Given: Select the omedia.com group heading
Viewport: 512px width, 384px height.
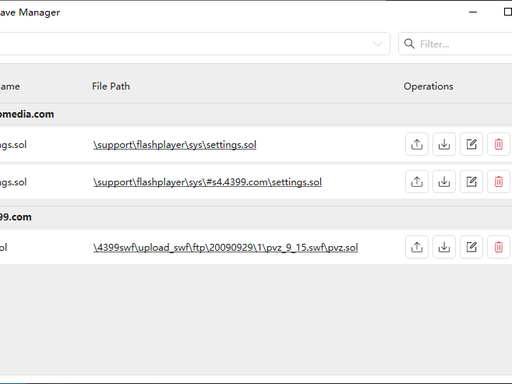Looking at the screenshot, I should coord(27,114).
